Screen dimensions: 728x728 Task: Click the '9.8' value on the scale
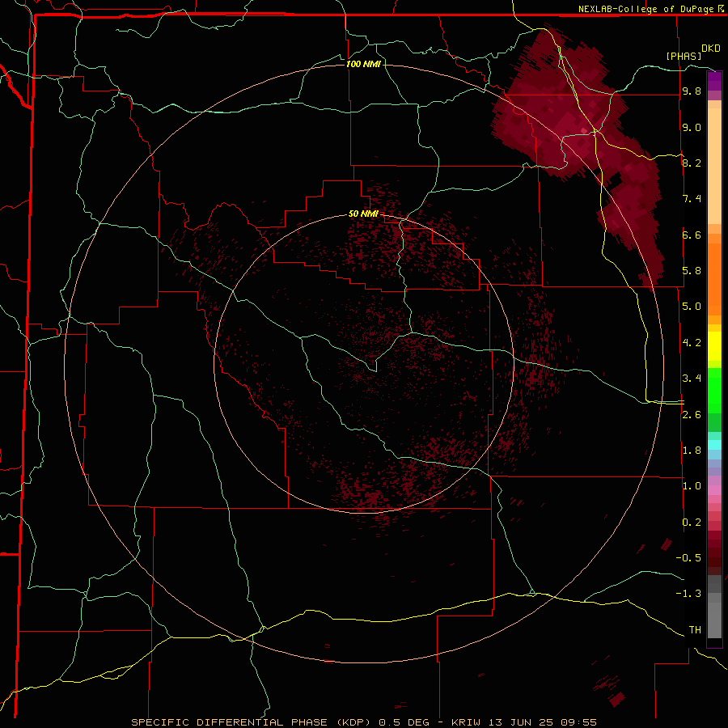(x=692, y=91)
